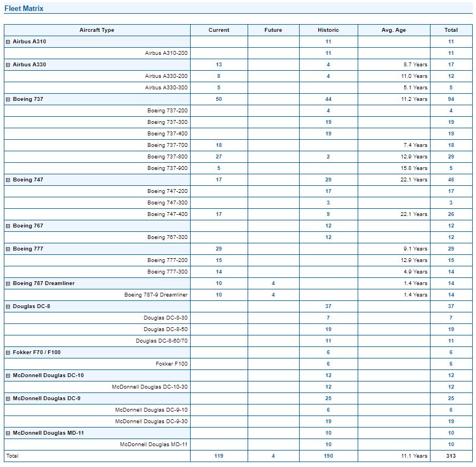476x467 pixels.
Task: Open Boeing 777-200 current count 15
Action: tap(219, 260)
